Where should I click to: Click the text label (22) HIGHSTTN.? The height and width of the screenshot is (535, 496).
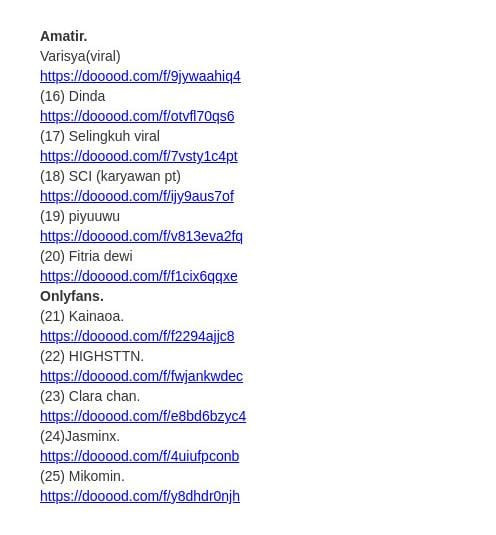(92, 356)
